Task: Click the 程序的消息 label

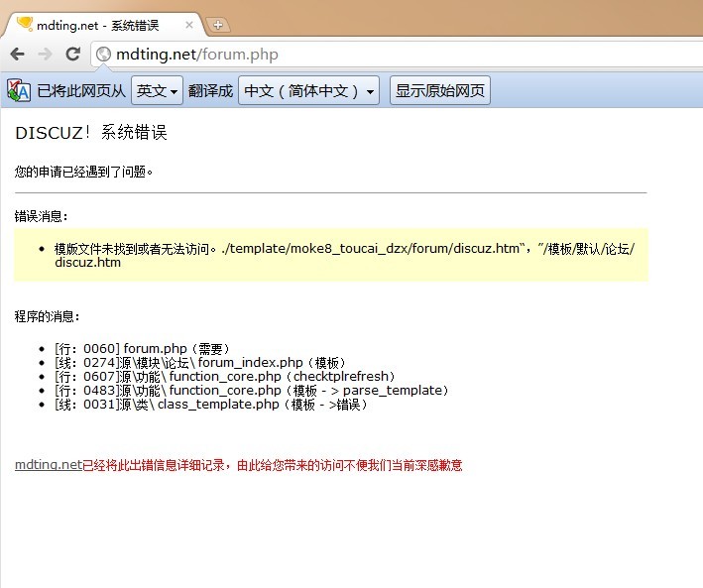Action: click(x=47, y=316)
